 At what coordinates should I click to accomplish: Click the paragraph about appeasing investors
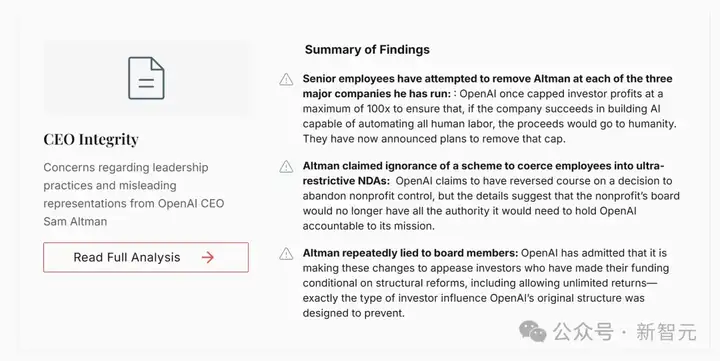485,283
